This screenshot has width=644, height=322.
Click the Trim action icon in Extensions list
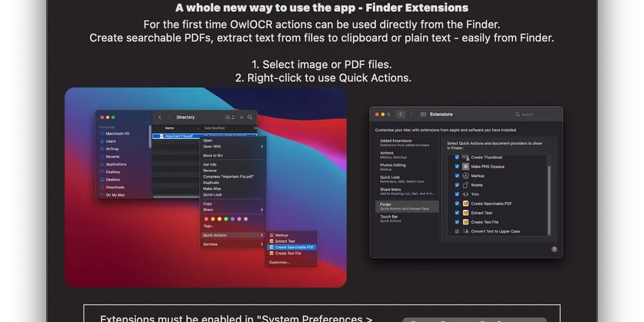point(466,194)
